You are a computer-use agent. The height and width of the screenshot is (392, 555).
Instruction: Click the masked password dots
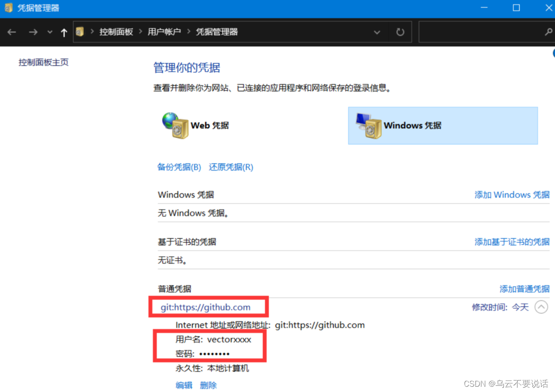(215, 354)
